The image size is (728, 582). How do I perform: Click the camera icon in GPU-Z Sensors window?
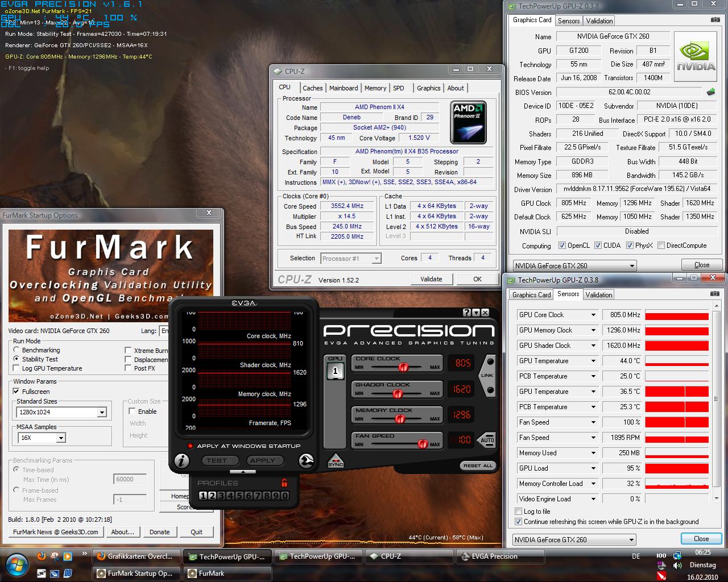tap(715, 294)
